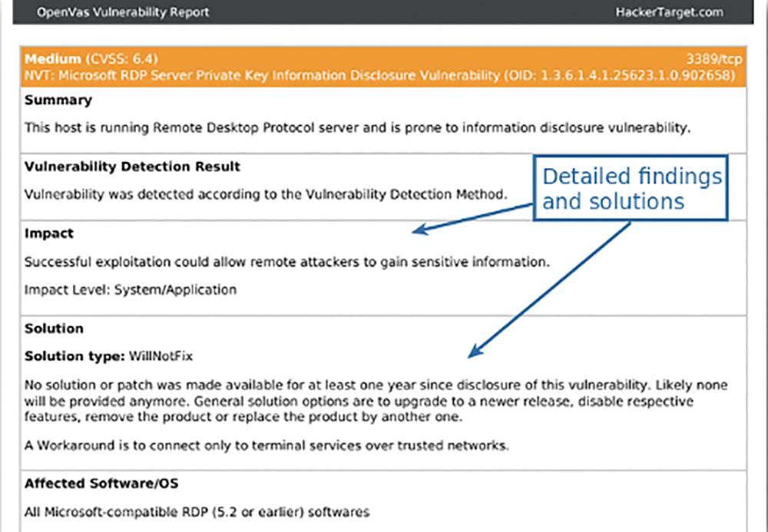
Task: Click the Summary section heading
Action: (x=58, y=101)
